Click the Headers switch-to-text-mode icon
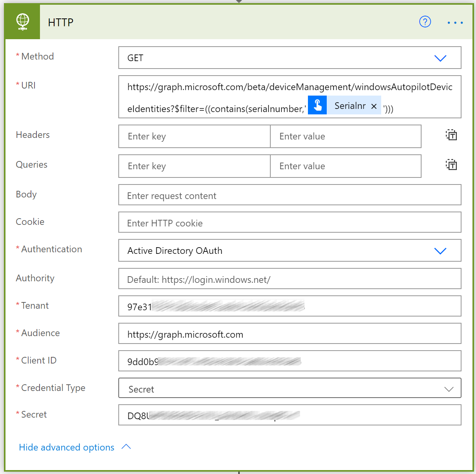Viewport: 476px width, 474px height. [451, 135]
